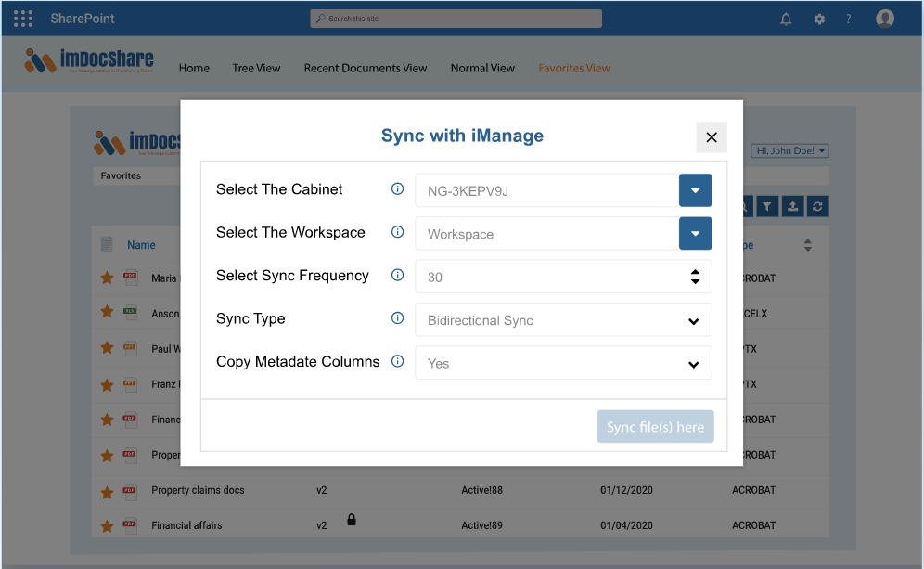Toggle the star on Financial affairs row

(x=107, y=524)
